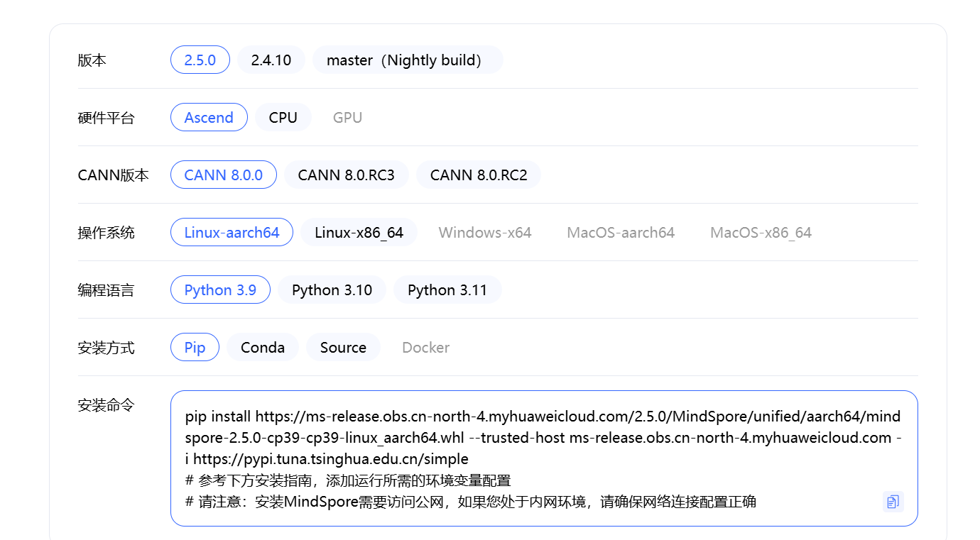Click the pypi.tuna.tsinghua.edu.cn URL line
Image resolution: width=980 pixels, height=540 pixels.
(x=327, y=459)
